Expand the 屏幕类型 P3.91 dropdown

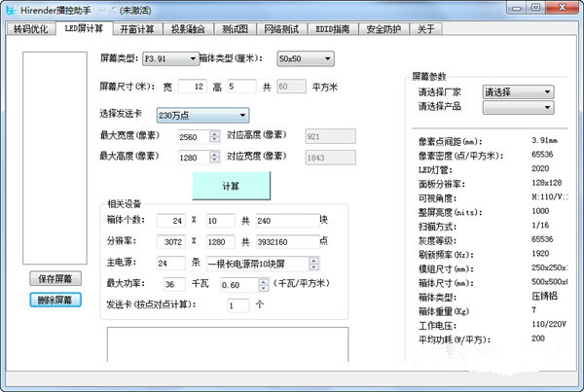coord(170,58)
